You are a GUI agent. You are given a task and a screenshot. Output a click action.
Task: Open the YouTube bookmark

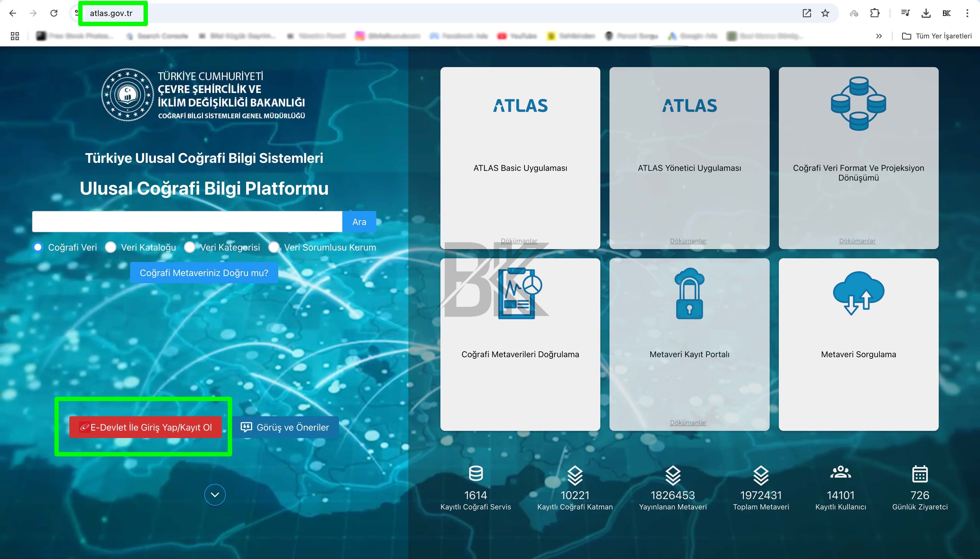pos(517,36)
